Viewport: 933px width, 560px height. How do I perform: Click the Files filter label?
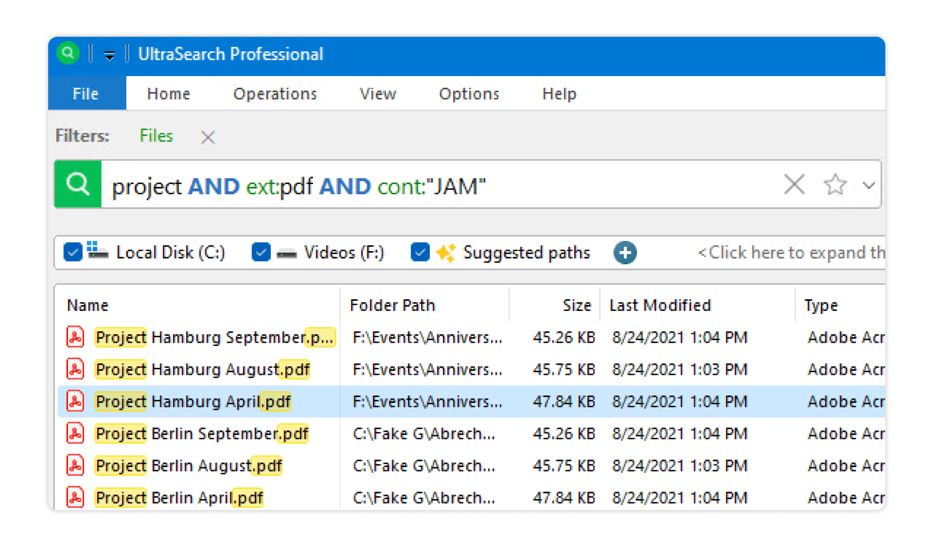point(156,136)
